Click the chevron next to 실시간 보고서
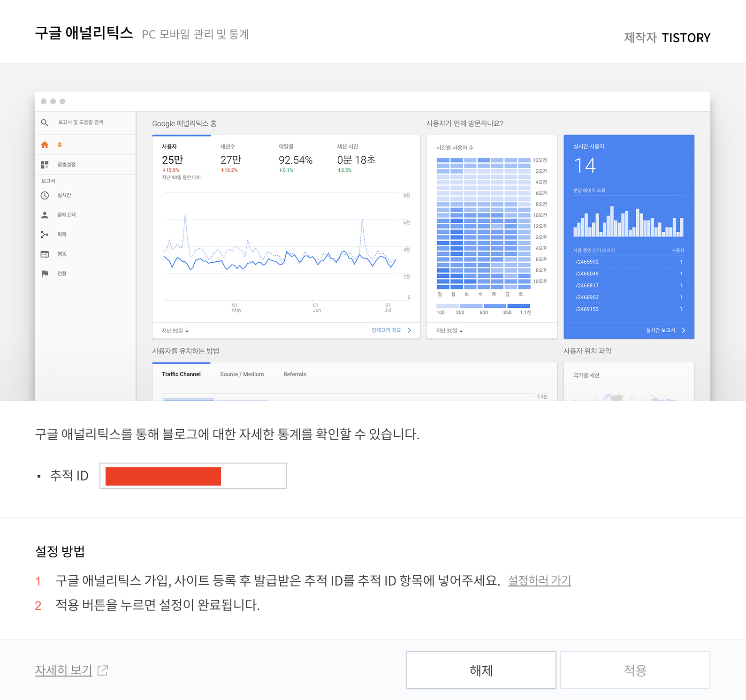746x700 pixels. [684, 330]
